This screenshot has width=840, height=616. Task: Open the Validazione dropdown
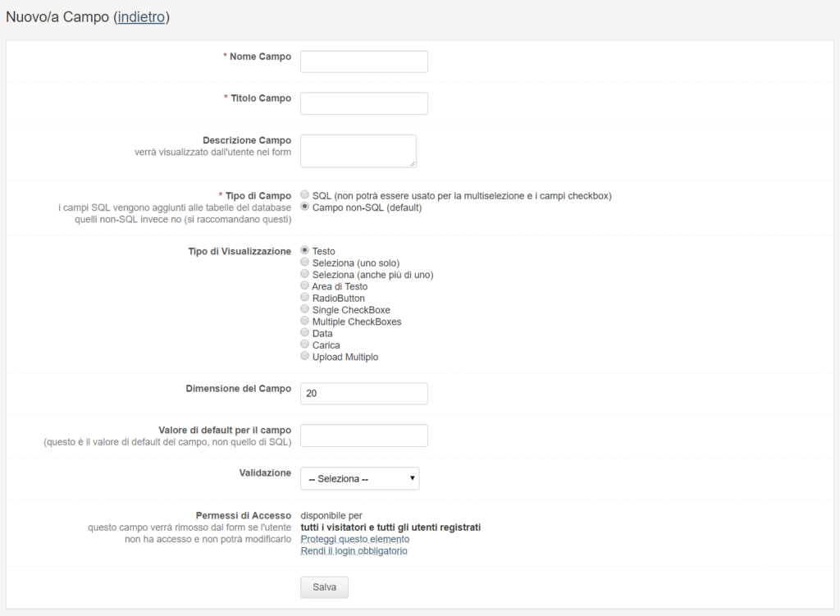[359, 479]
